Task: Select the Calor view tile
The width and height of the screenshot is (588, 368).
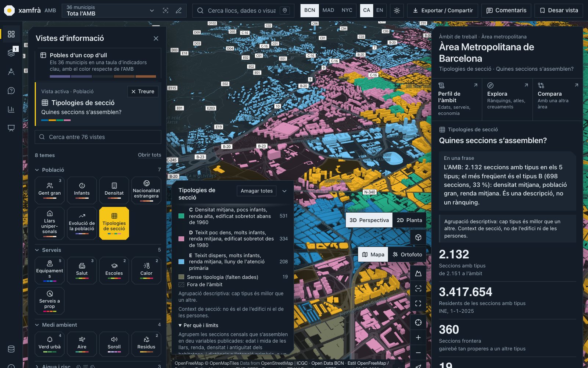Action: pyautogui.click(x=146, y=270)
